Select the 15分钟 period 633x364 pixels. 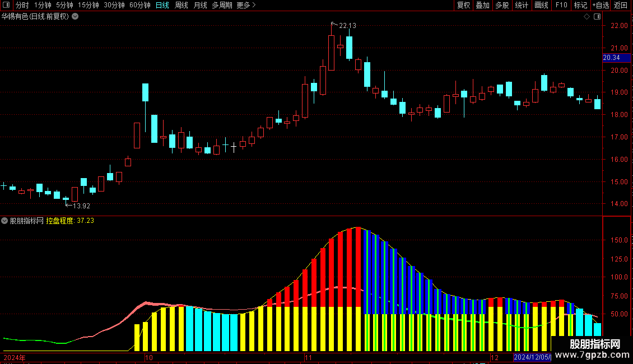89,5
